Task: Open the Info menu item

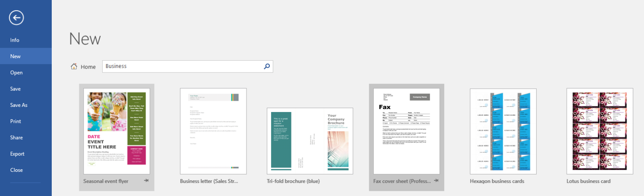Action: (x=26, y=40)
